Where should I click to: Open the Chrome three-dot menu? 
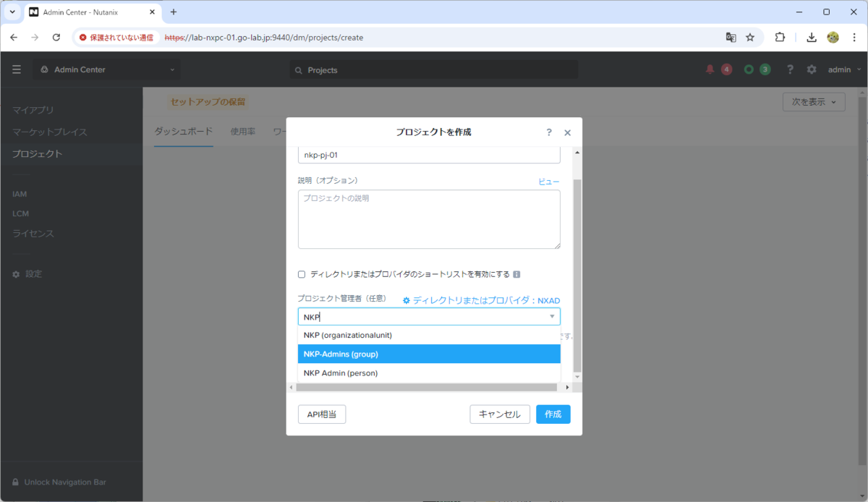(x=853, y=38)
